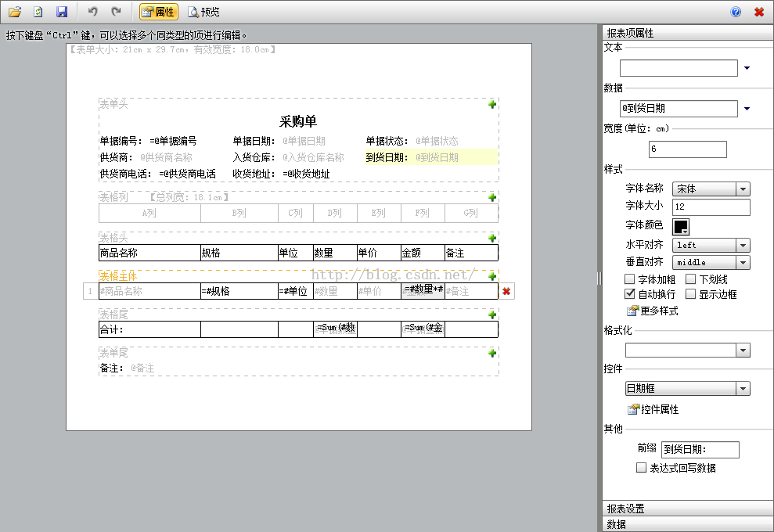The height and width of the screenshot is (532, 774).
Task: Open the blue help icon
Action: click(736, 12)
